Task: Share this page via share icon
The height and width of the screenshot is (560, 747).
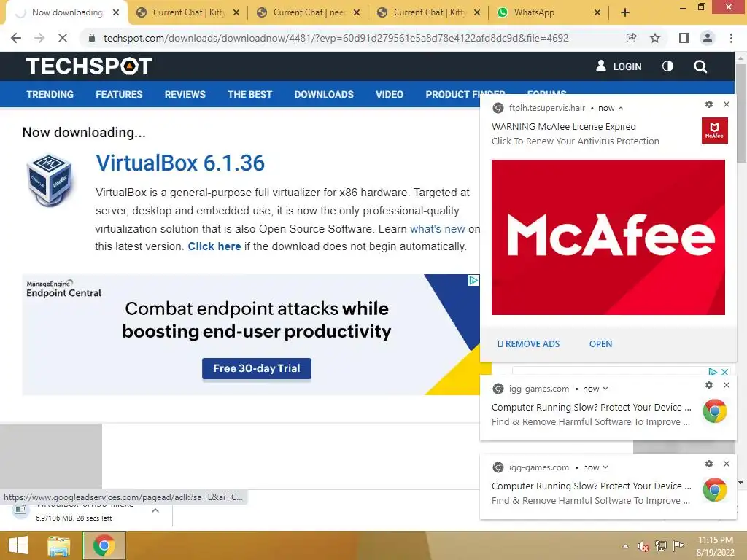Action: [631, 38]
